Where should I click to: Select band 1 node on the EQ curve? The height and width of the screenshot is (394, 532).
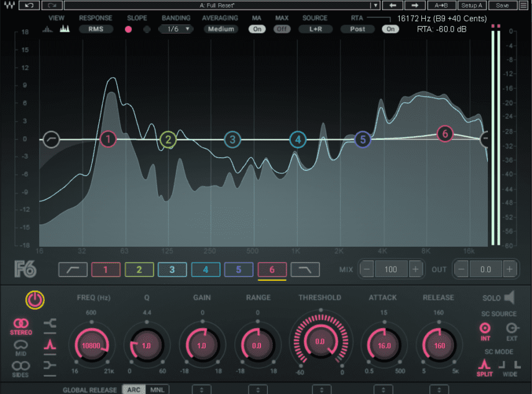pyautogui.click(x=108, y=139)
